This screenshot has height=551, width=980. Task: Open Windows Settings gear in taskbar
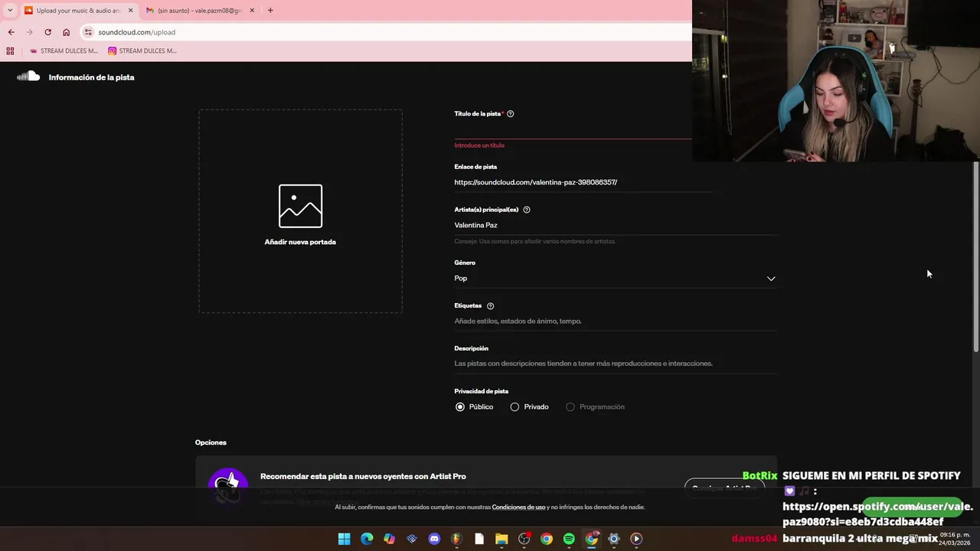[613, 539]
